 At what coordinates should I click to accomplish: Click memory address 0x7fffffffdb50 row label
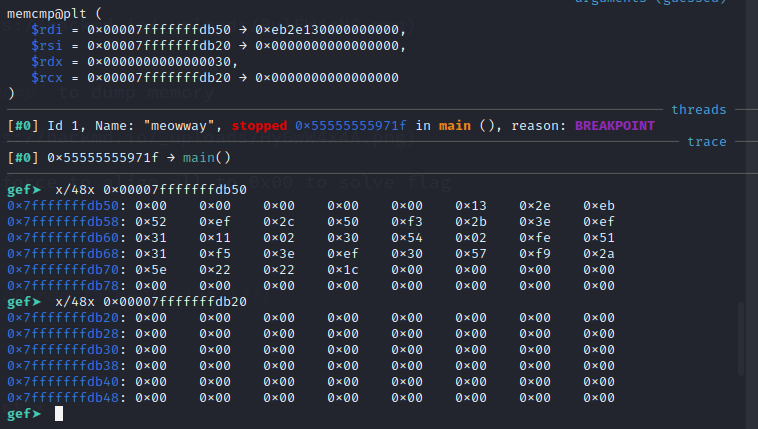(65, 205)
